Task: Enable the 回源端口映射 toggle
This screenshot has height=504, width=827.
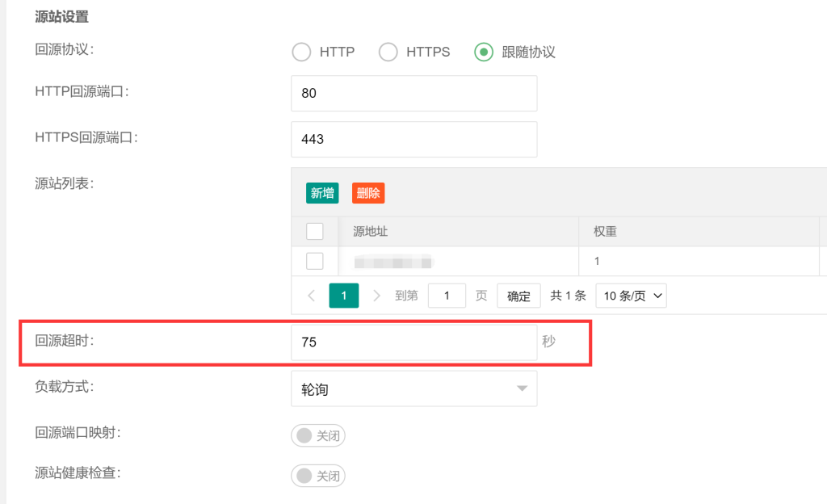Action: [x=317, y=435]
